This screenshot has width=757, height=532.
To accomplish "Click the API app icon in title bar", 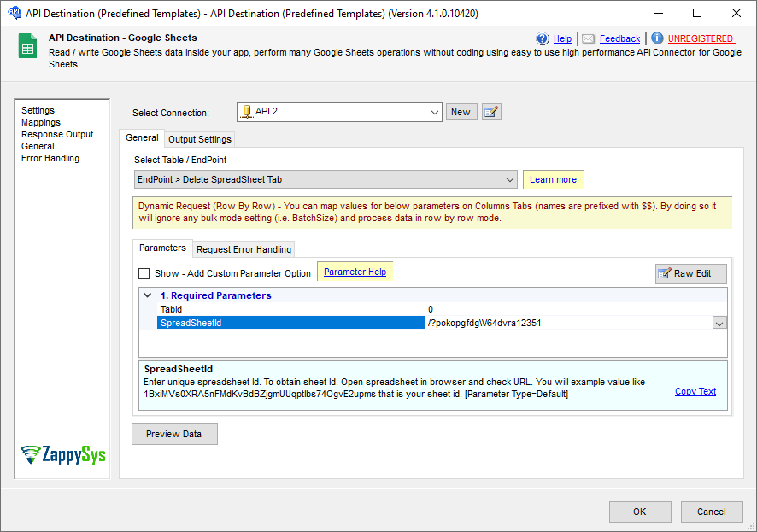I will point(15,13).
